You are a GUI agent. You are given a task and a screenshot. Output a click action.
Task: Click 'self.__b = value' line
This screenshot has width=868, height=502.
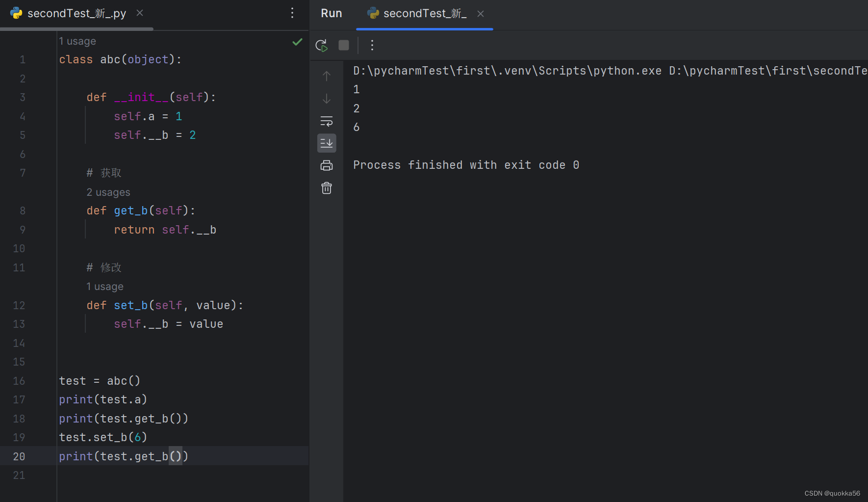tap(169, 324)
